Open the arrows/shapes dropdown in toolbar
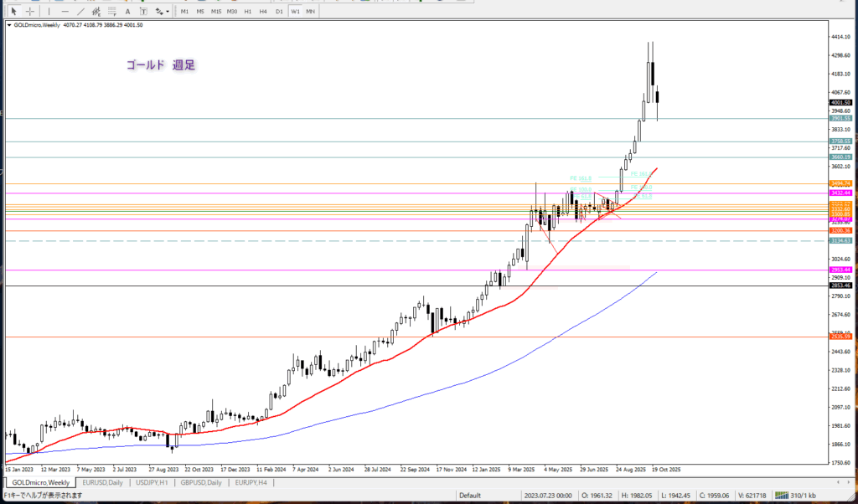The height and width of the screenshot is (504, 858). click(x=163, y=11)
